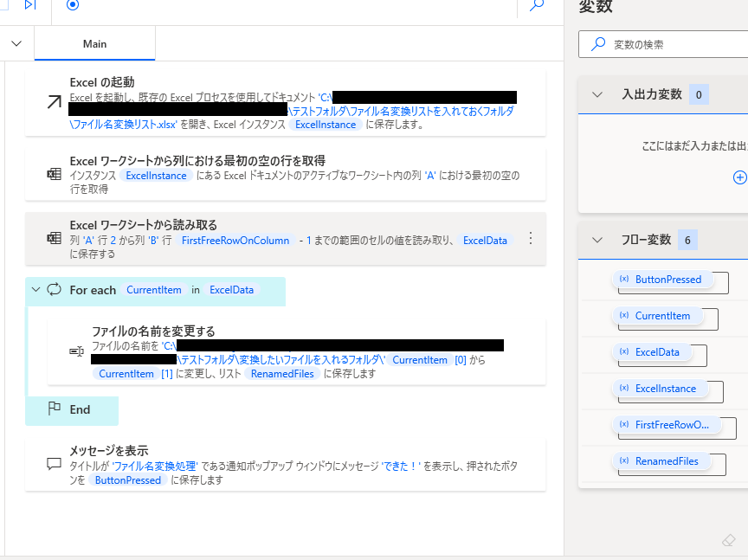Click the For each loop icon
The height and width of the screenshot is (560, 748).
point(53,290)
